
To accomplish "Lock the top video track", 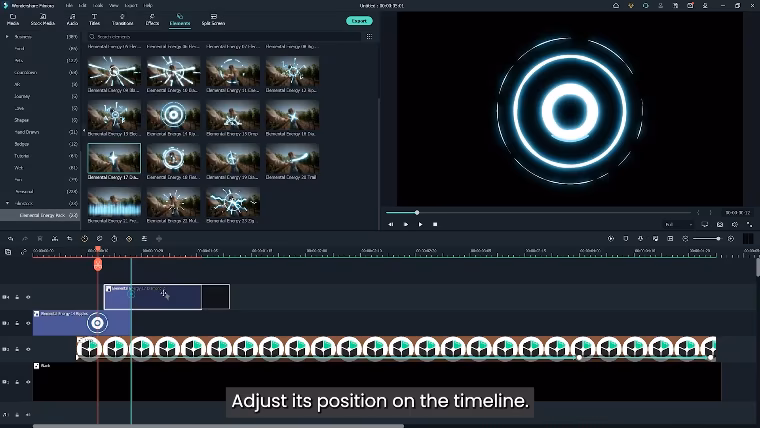I will point(17,297).
